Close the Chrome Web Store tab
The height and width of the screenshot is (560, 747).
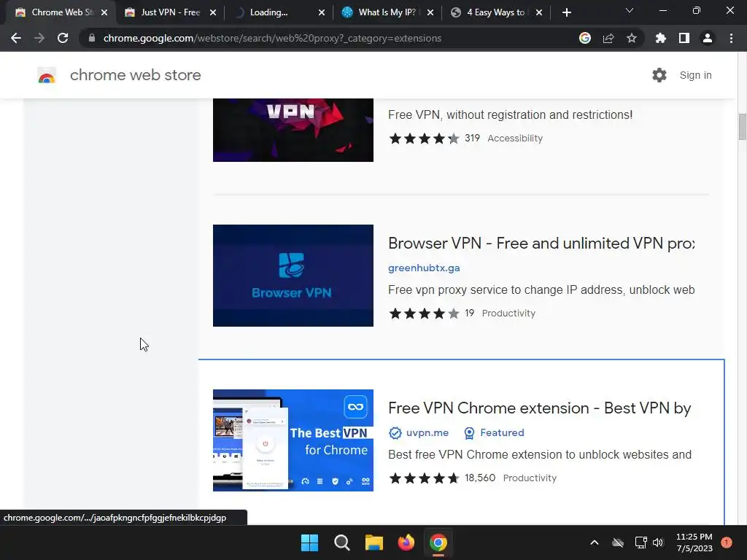point(104,12)
